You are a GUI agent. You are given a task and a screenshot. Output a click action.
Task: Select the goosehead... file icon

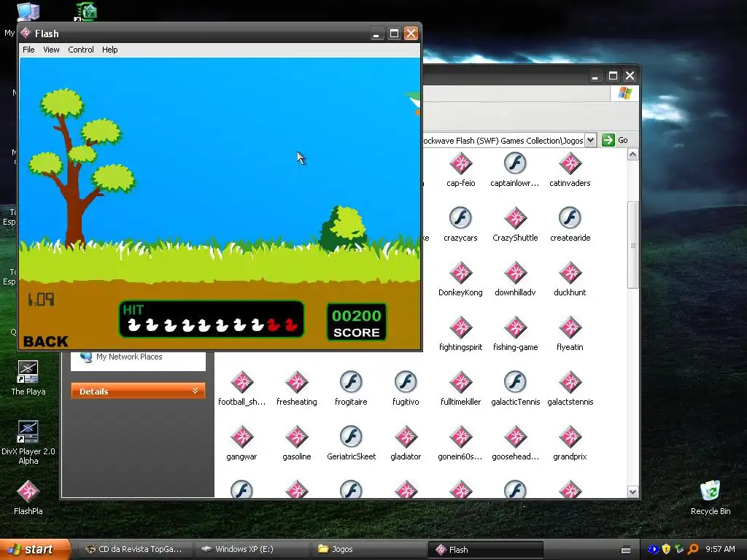[x=515, y=437]
